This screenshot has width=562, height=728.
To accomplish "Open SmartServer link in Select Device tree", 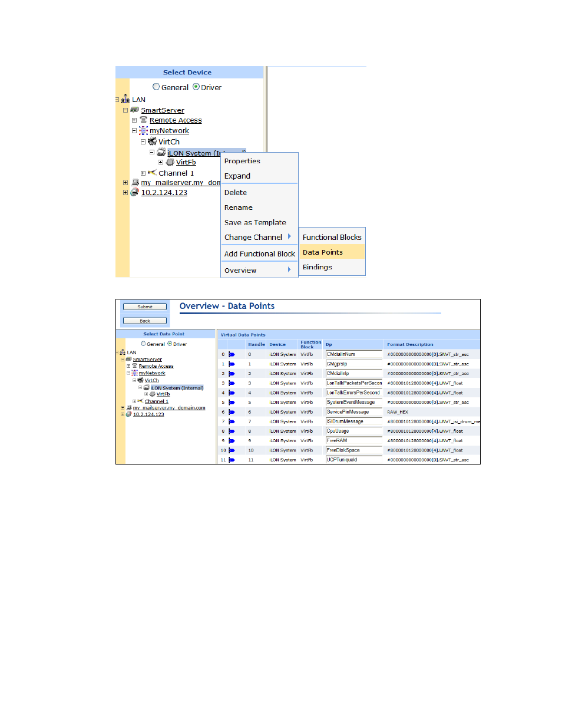I will coord(163,110).
